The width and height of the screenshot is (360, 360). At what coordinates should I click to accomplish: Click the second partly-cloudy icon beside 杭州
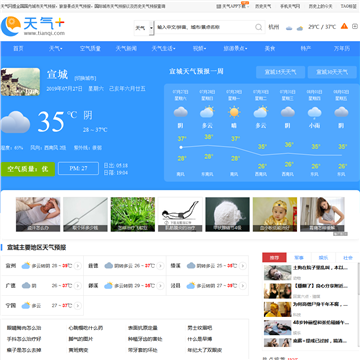(x=300, y=28)
